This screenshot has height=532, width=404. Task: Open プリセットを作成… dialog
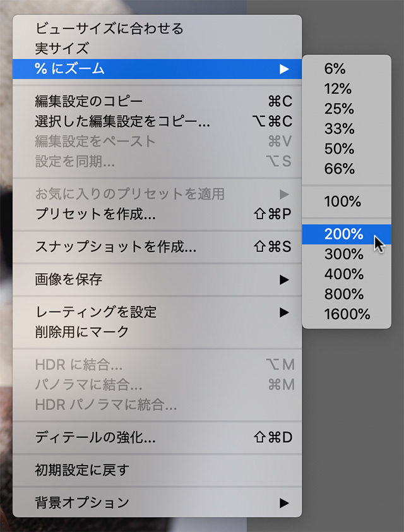(x=95, y=214)
